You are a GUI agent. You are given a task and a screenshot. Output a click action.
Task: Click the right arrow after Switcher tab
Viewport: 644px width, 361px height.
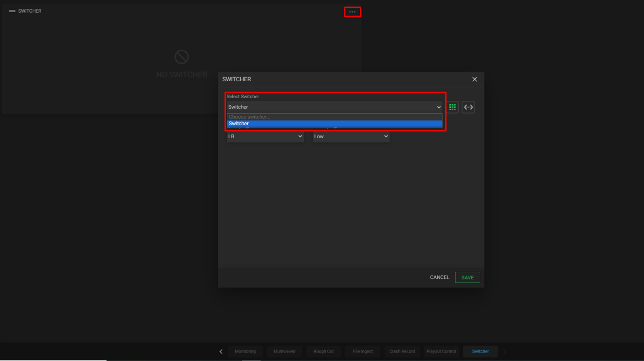coord(504,352)
